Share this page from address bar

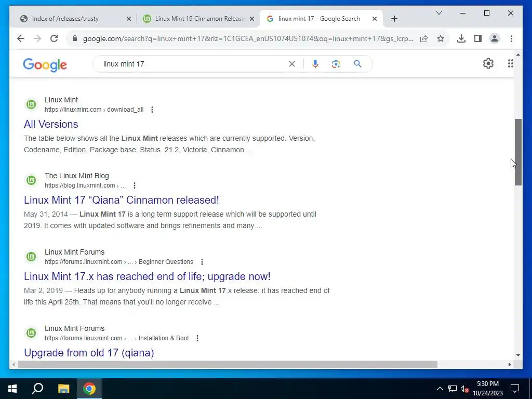coord(424,38)
